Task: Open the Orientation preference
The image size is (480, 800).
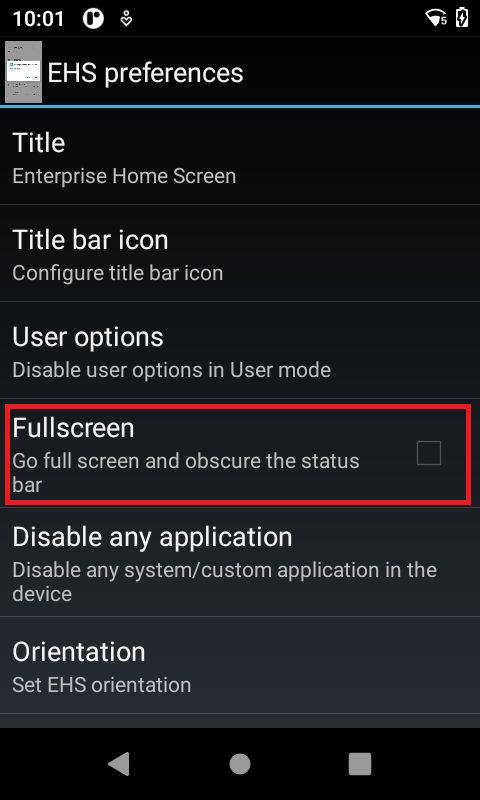Action: [x=240, y=665]
